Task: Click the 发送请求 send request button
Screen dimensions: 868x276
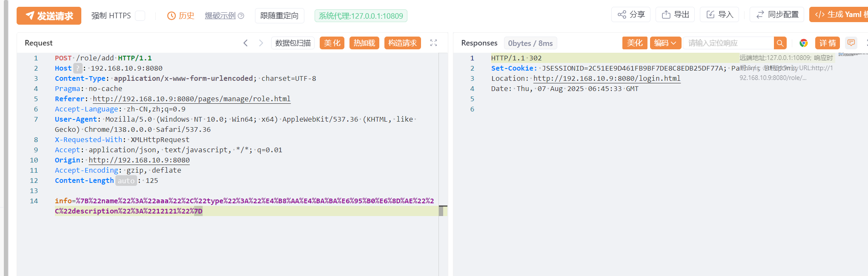Action: coord(49,16)
